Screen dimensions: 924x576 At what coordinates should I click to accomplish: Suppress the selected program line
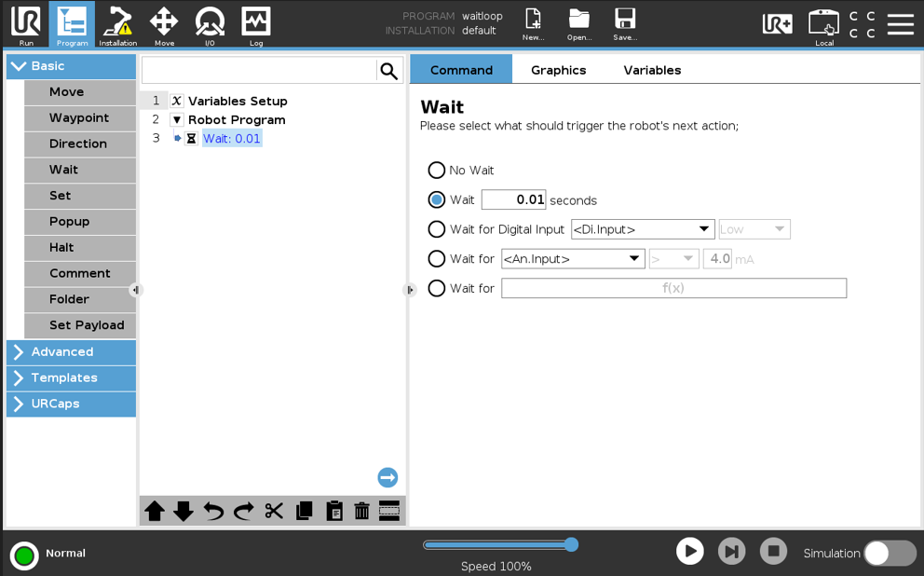pyautogui.click(x=389, y=511)
